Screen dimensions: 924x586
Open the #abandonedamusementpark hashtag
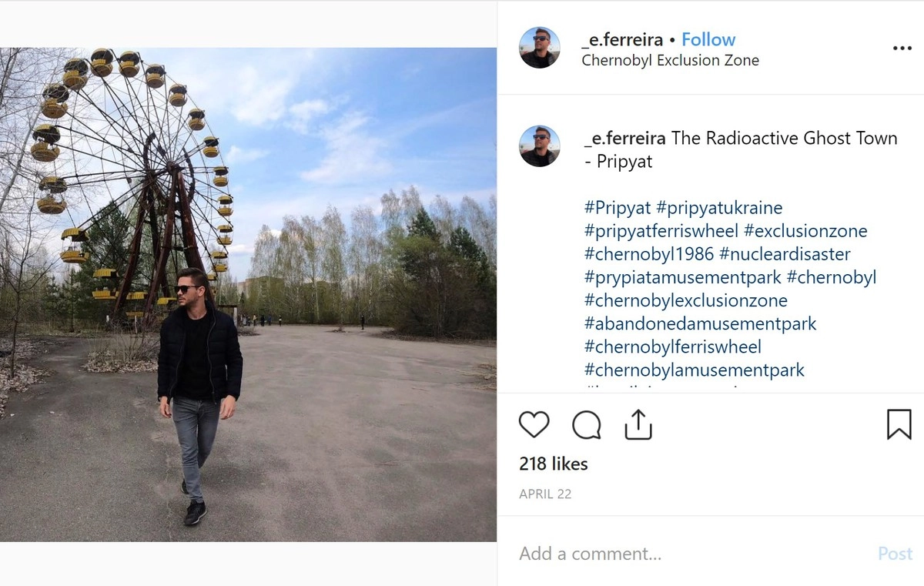click(700, 323)
